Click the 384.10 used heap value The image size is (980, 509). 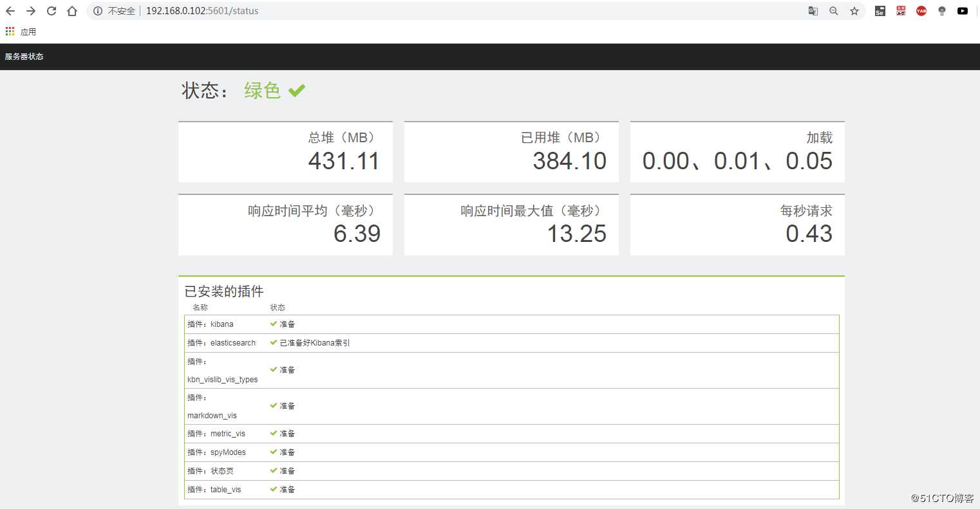click(x=570, y=161)
